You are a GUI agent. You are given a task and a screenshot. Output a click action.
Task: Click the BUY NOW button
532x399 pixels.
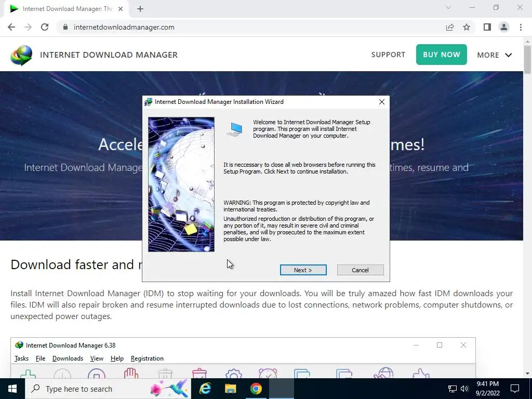click(442, 55)
